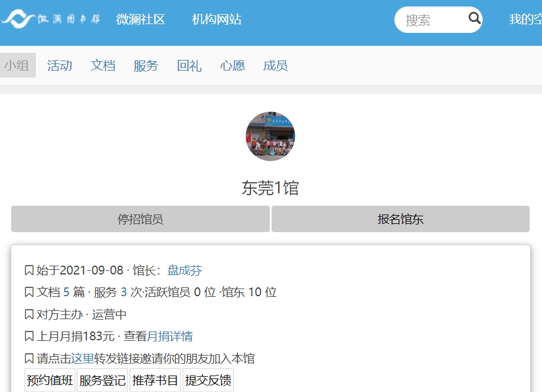Click the 东莞1馆 group avatar photo
Viewport: 542px width, 392px height.
(x=270, y=136)
